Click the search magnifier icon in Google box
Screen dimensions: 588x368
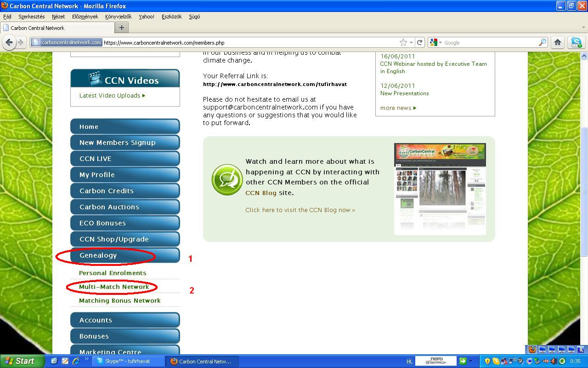pos(543,42)
